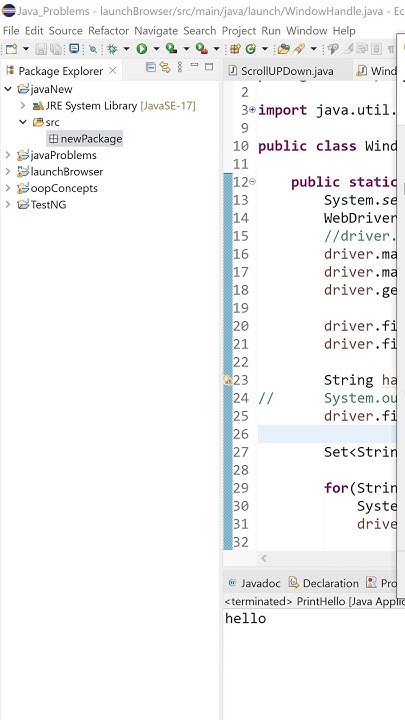
Task: Switch to the Javadoc tab
Action: point(255,583)
